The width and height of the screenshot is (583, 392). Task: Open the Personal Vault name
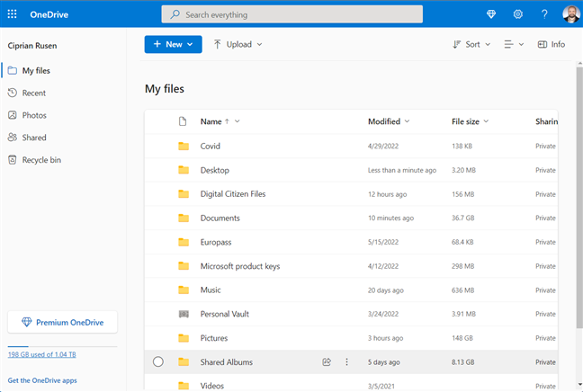(225, 314)
